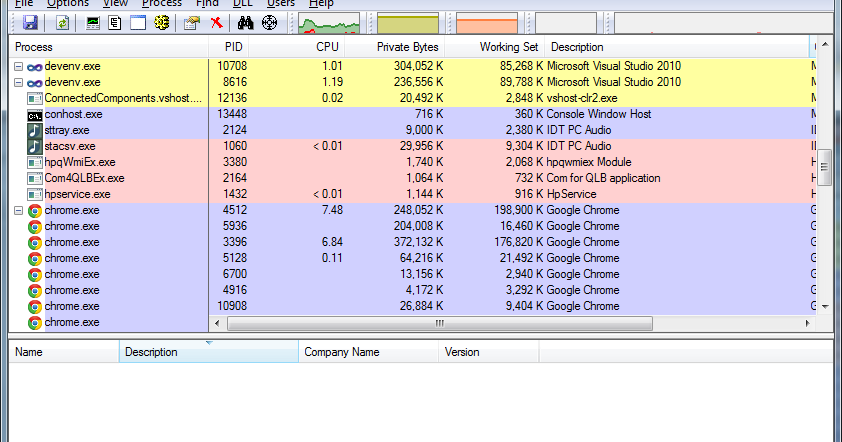
Task: Click the orange physical memory graph
Action: click(487, 24)
